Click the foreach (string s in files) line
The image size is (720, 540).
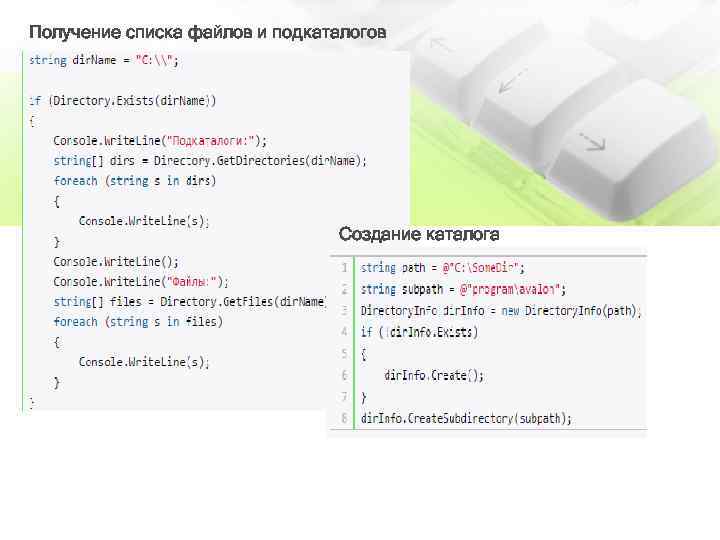[x=138, y=322]
